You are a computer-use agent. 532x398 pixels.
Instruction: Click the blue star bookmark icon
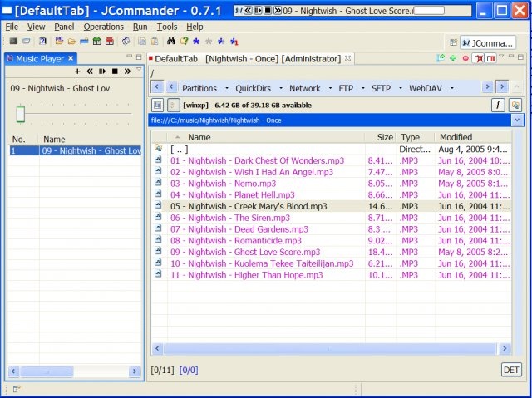pos(196,41)
